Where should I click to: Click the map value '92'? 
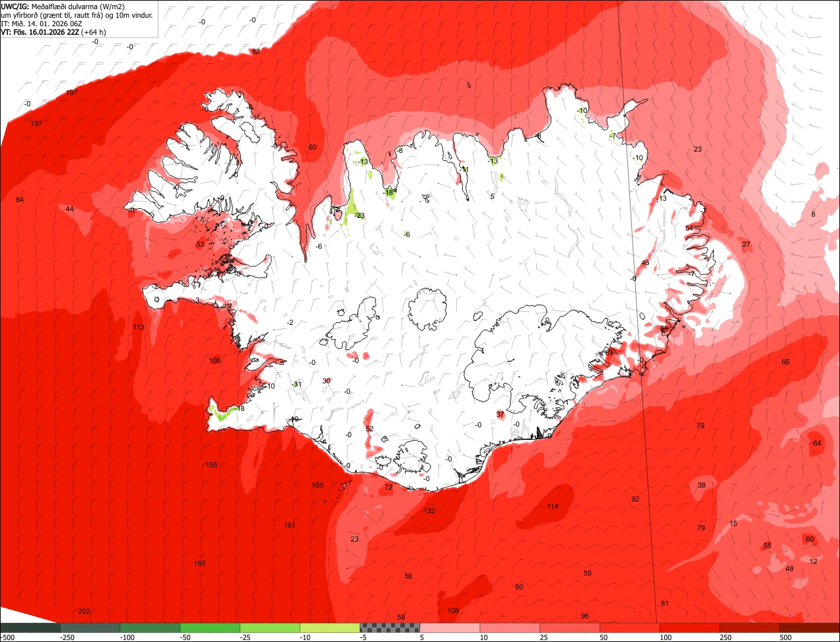(x=635, y=499)
